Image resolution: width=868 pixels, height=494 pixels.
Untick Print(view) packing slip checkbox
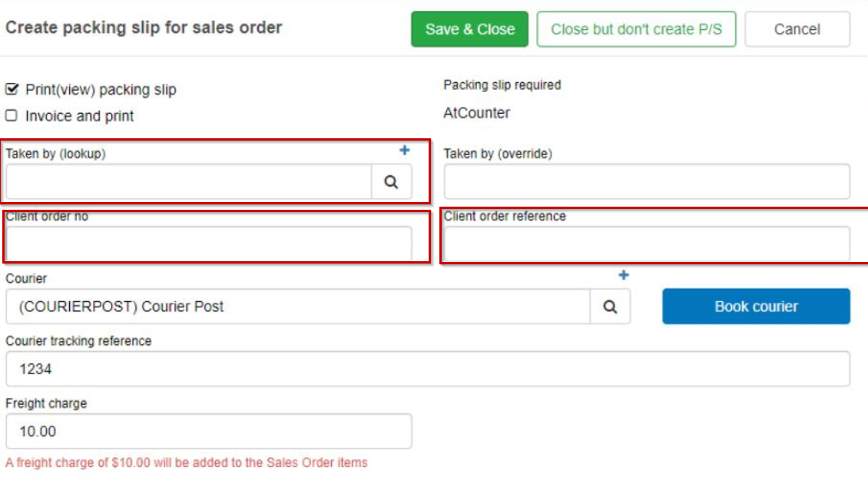(x=12, y=89)
